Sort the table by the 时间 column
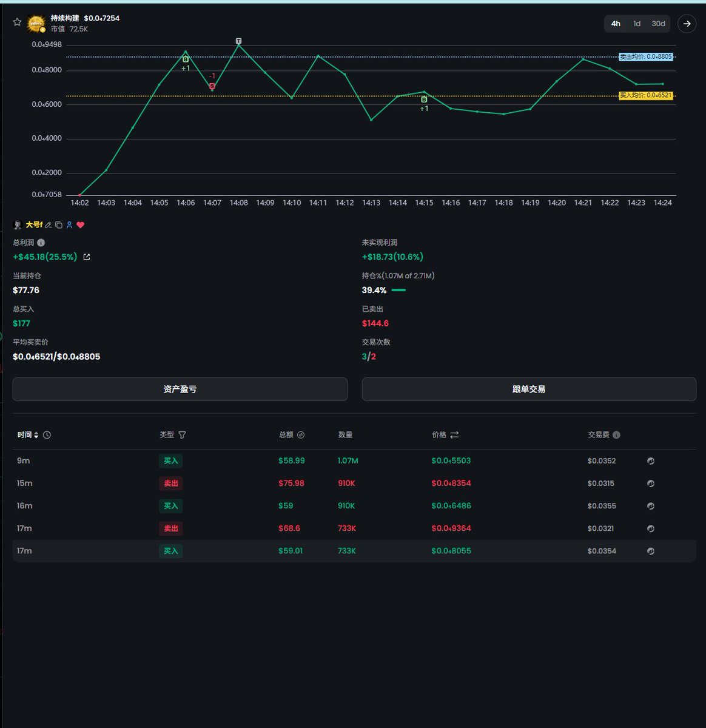This screenshot has width=706, height=728. pos(28,435)
